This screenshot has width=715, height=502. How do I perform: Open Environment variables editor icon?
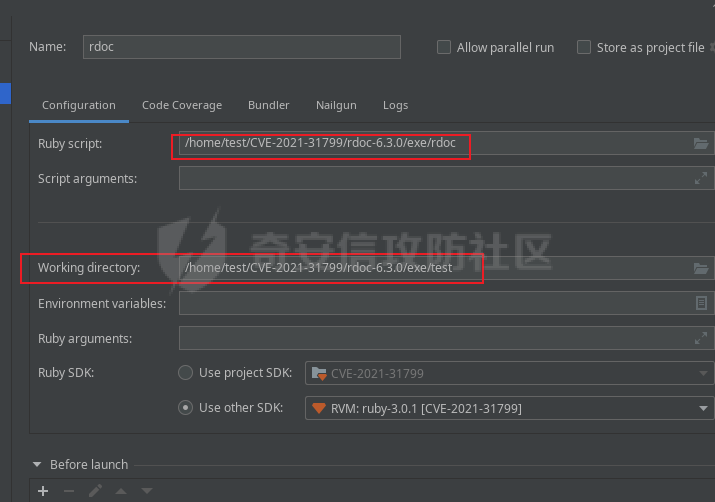701,303
